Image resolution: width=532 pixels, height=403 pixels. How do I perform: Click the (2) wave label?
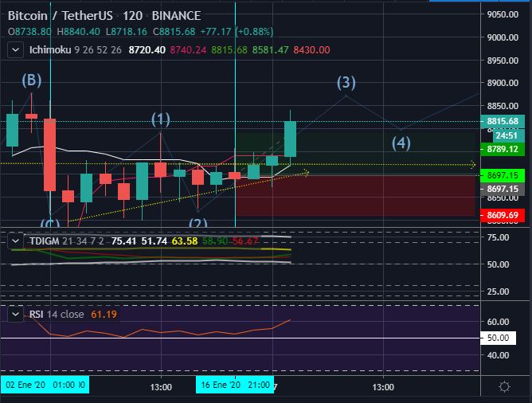(198, 222)
